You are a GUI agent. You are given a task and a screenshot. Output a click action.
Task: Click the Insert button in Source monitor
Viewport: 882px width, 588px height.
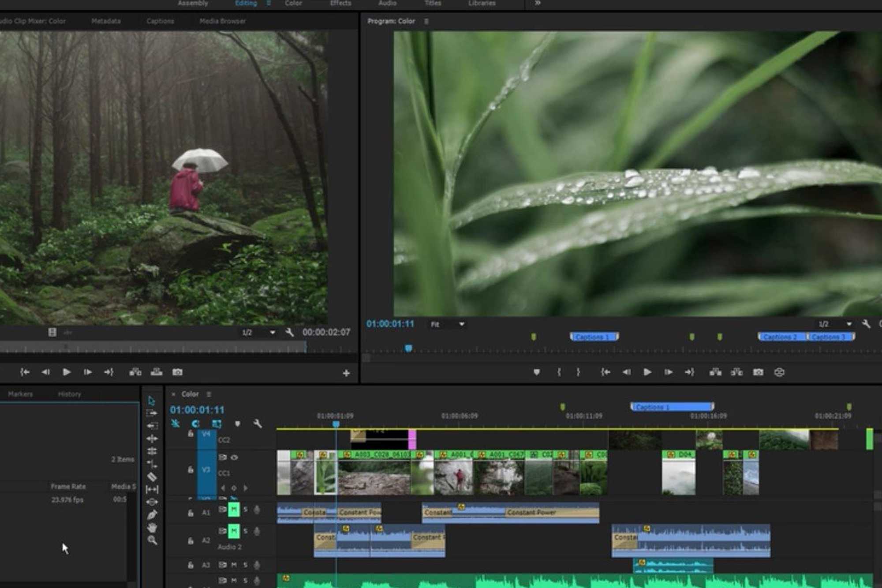pyautogui.click(x=135, y=372)
